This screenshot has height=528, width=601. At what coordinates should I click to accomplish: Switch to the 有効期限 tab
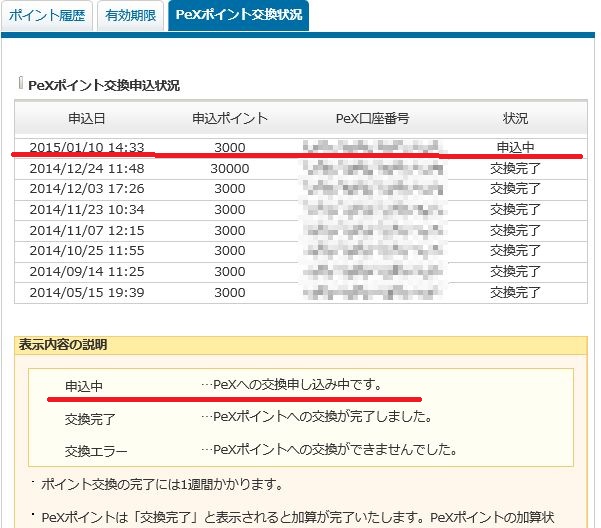point(130,16)
